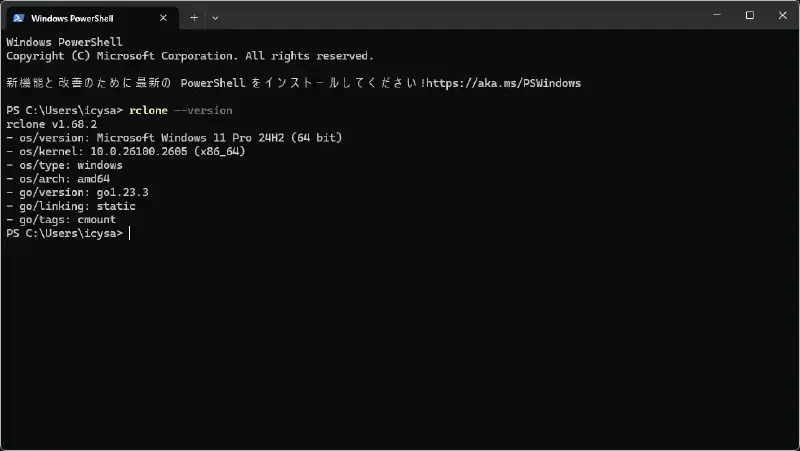The width and height of the screenshot is (800, 451).
Task: Expand the new tab profile dropdown
Action: click(x=215, y=18)
